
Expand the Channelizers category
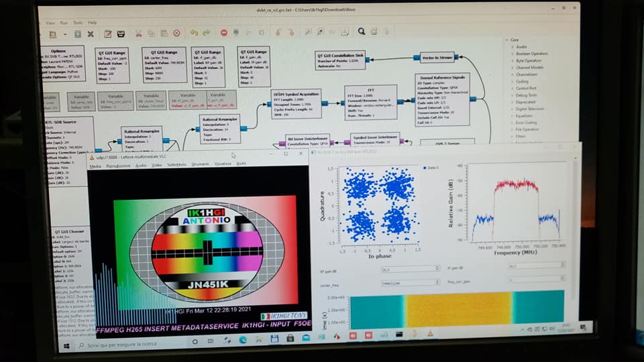coord(513,74)
